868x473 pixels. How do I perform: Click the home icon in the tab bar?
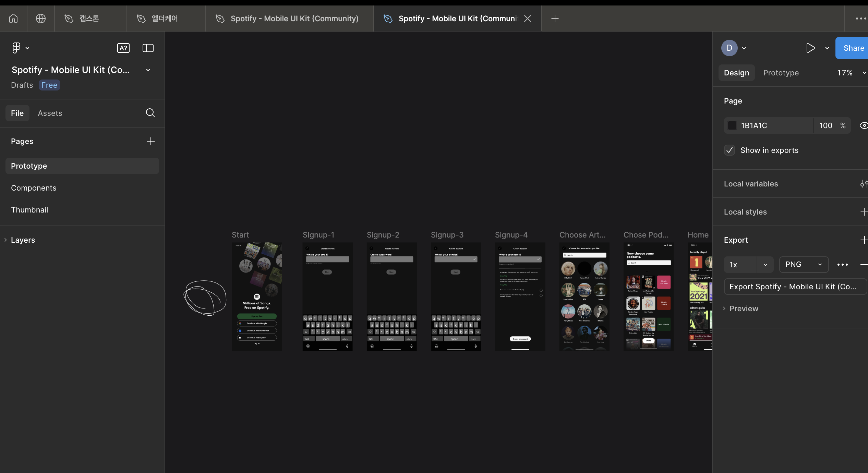tap(13, 19)
